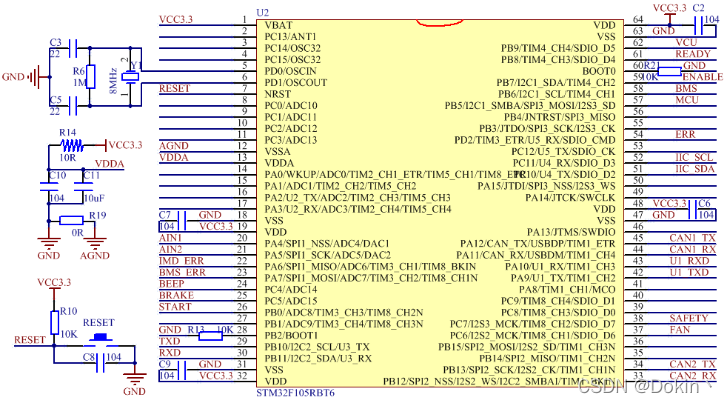Image resolution: width=727 pixels, height=403 pixels.
Task: Click the NRST pin label
Action: 277,94
